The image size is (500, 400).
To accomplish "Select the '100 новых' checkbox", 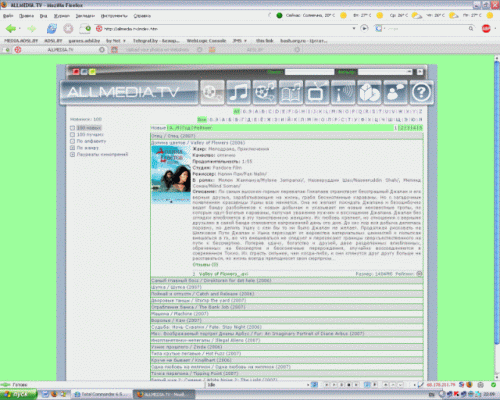I will pyautogui.click(x=72, y=128).
